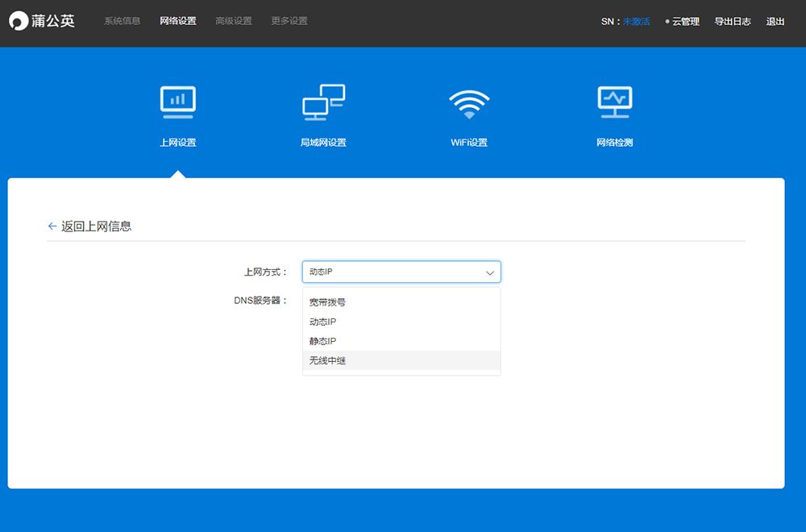Image resolution: width=806 pixels, height=532 pixels.
Task: Click the 返回上网信息 link text
Action: tap(96, 227)
